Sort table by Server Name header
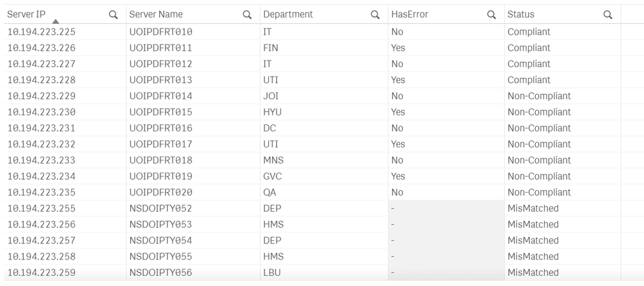Viewport: 644px width, 286px height. coord(156,14)
